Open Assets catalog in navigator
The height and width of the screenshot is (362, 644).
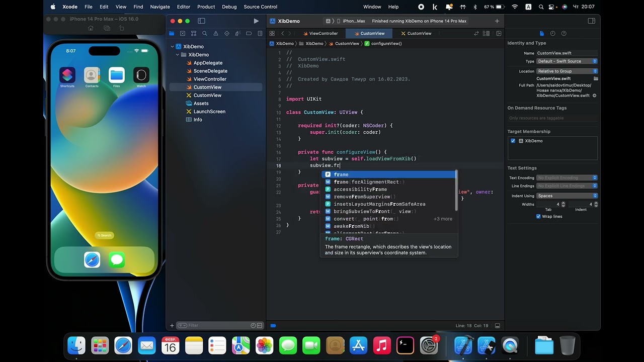coord(201,103)
